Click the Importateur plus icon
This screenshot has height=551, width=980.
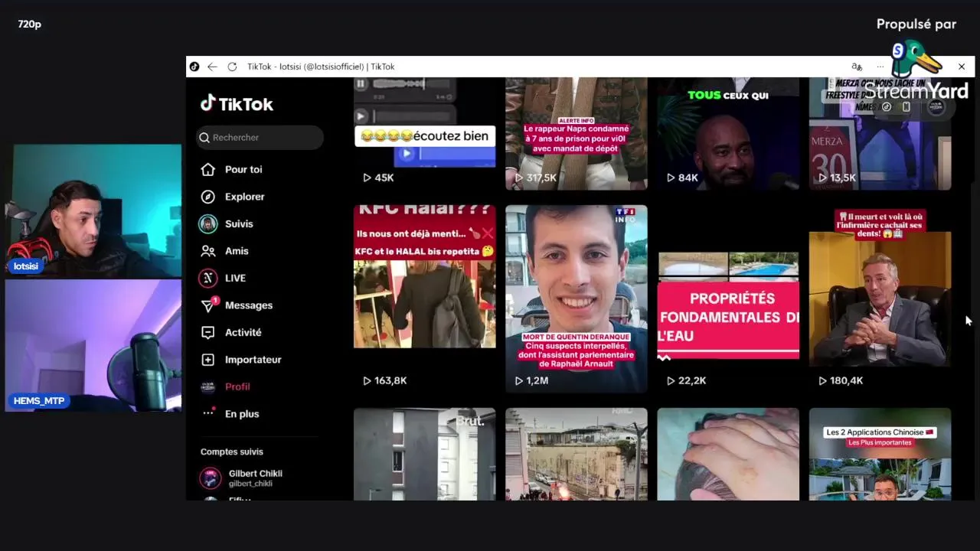(207, 360)
